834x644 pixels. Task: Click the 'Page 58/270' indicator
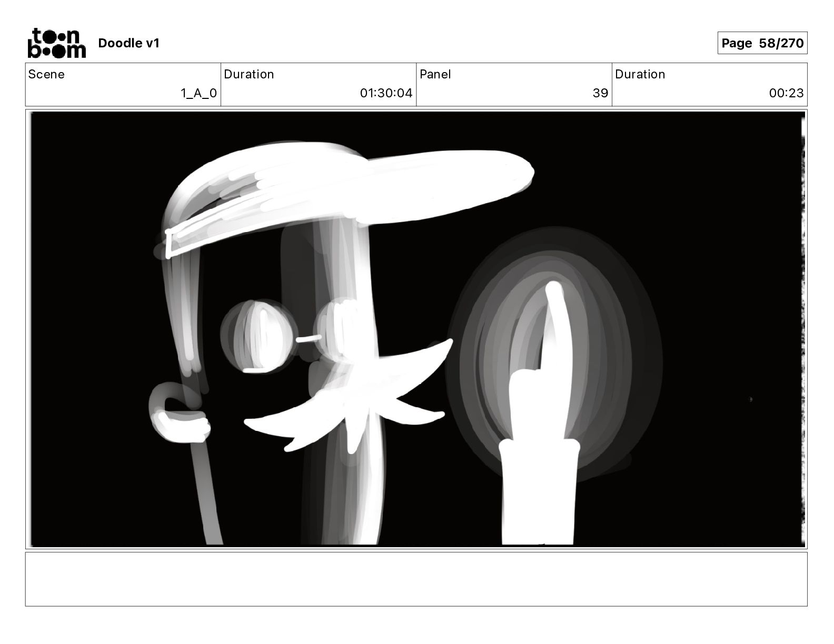tap(762, 43)
